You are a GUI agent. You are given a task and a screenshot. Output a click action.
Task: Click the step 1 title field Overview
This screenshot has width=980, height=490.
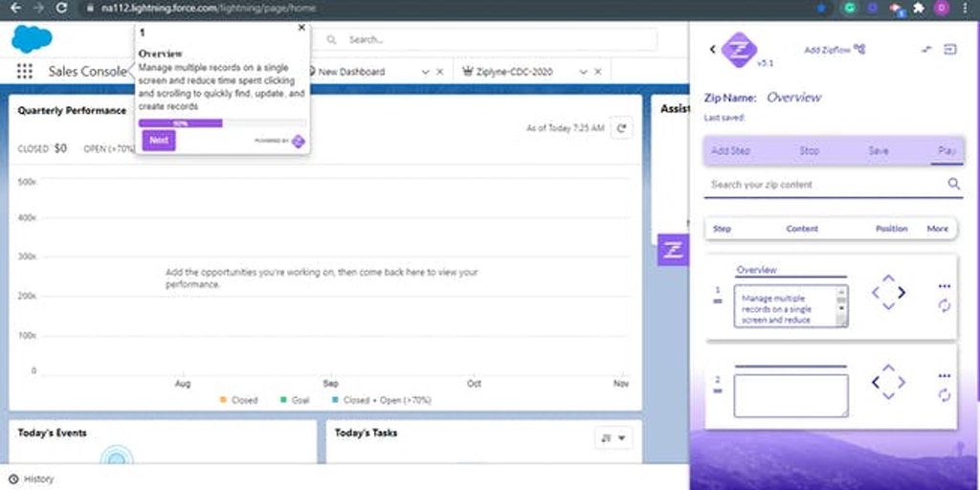pyautogui.click(x=791, y=270)
